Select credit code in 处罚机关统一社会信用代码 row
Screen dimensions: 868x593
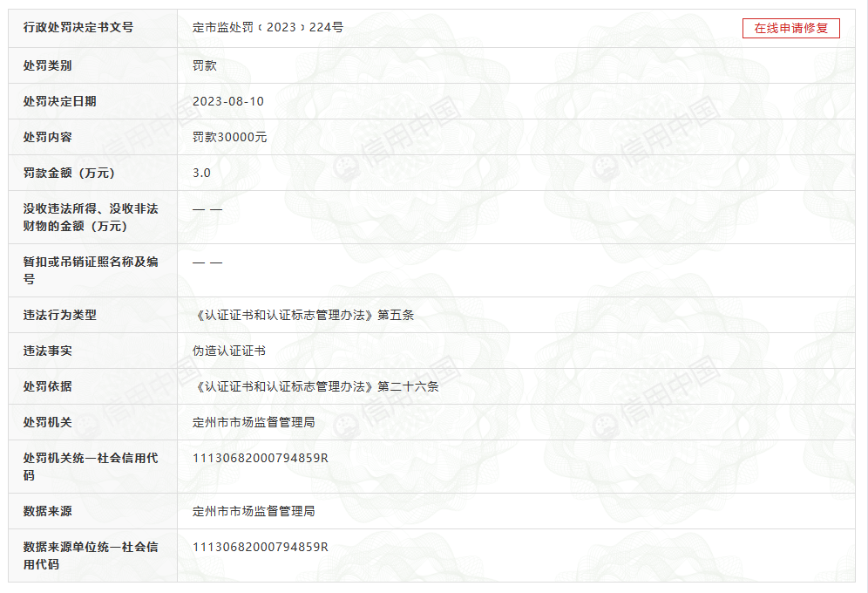261,458
